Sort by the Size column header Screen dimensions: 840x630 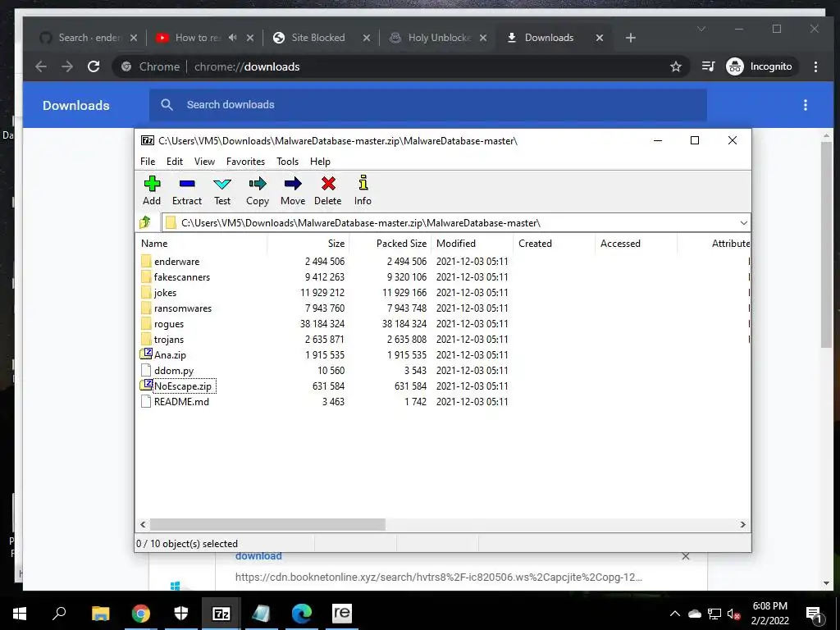pyautogui.click(x=308, y=243)
